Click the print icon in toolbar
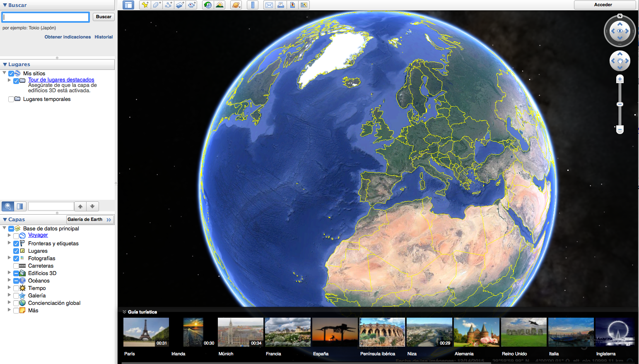 [281, 5]
